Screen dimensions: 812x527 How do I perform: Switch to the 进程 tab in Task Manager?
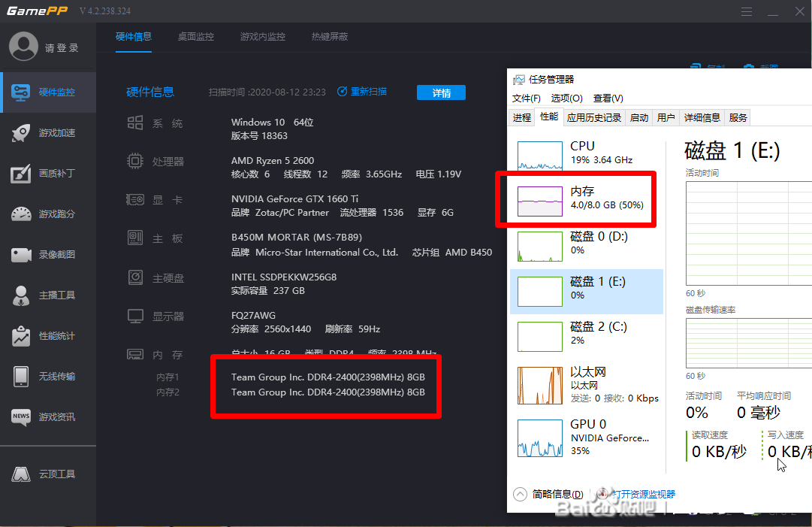[522, 117]
